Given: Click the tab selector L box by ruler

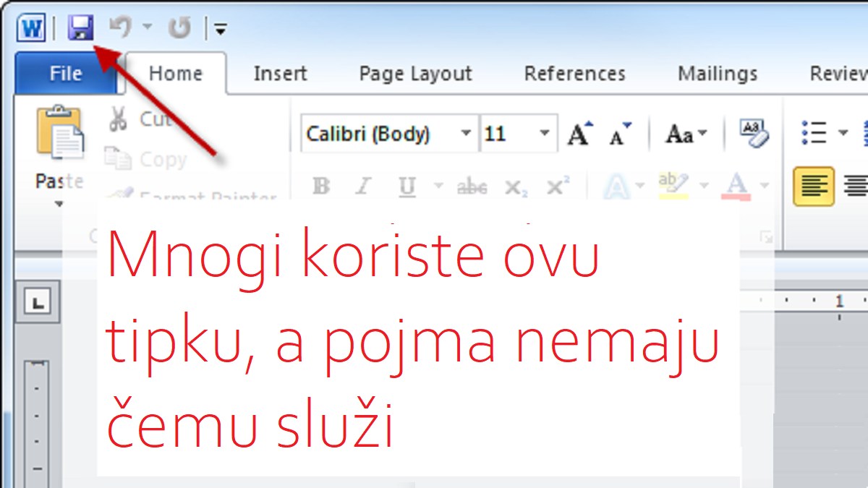Looking at the screenshot, I should coord(38,301).
